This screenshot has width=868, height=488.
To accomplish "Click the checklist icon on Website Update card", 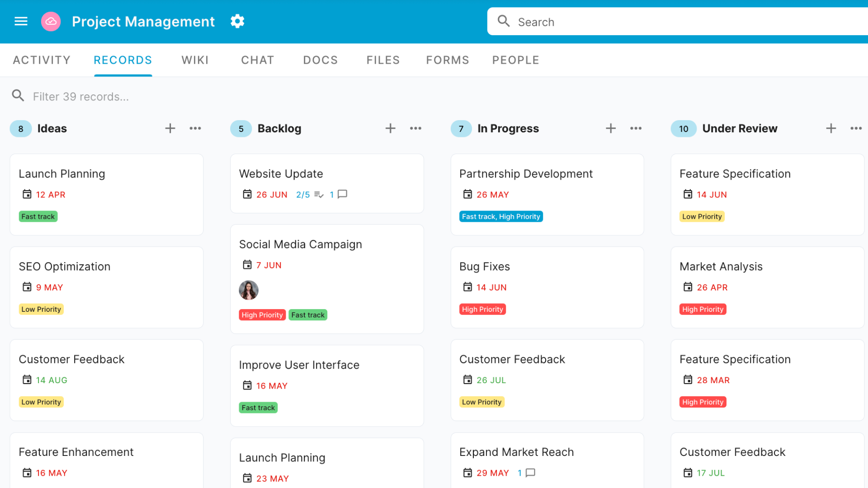I will pyautogui.click(x=321, y=194).
